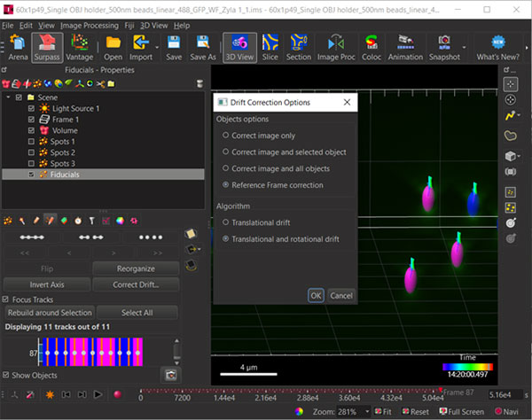Toggle the Show Objects checkbox
Image resolution: width=532 pixels, height=420 pixels.
coord(5,375)
